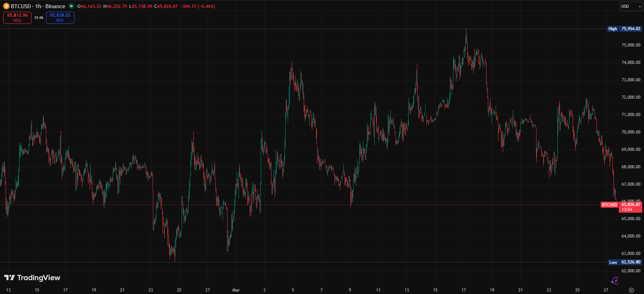Click the orange Bitcoin symbol icon
Image resolution: width=644 pixels, height=294 pixels.
coord(6,6)
